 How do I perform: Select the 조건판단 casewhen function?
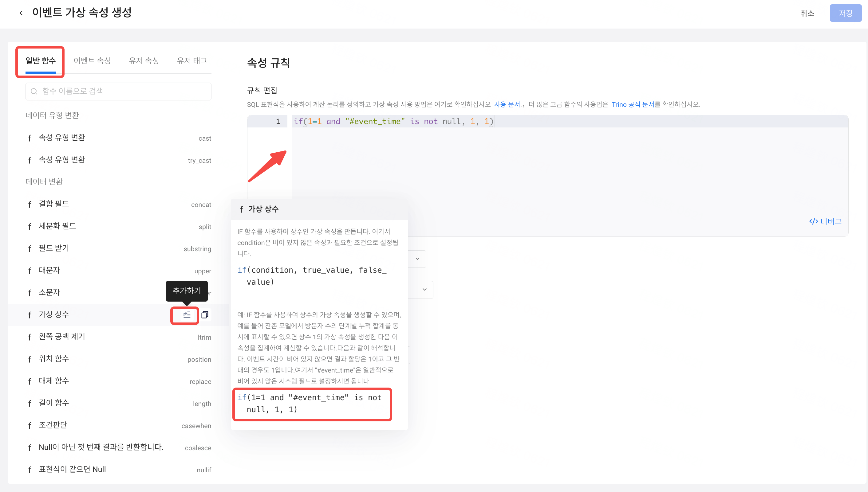[118, 425]
